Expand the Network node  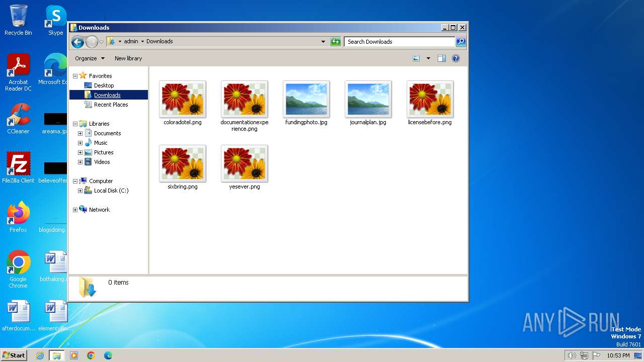[x=75, y=210]
